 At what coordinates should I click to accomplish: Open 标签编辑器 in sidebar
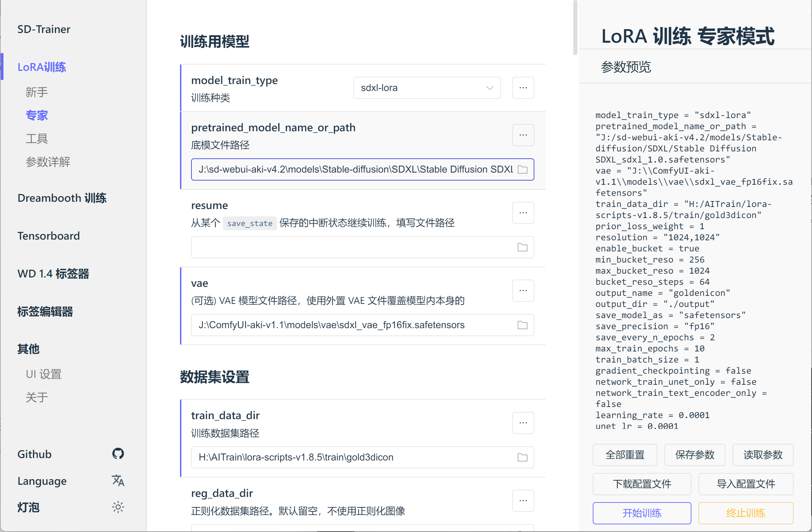pyautogui.click(x=45, y=311)
